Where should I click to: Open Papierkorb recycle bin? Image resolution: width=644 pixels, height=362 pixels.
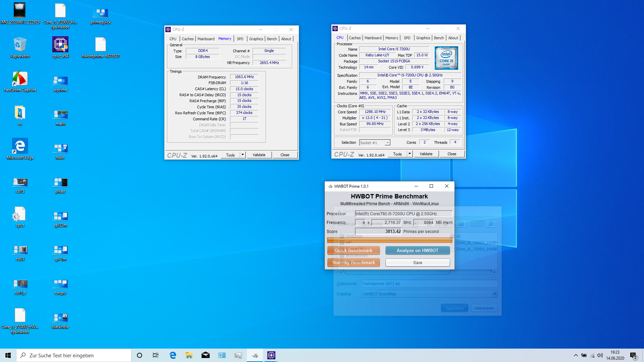pos(20,48)
